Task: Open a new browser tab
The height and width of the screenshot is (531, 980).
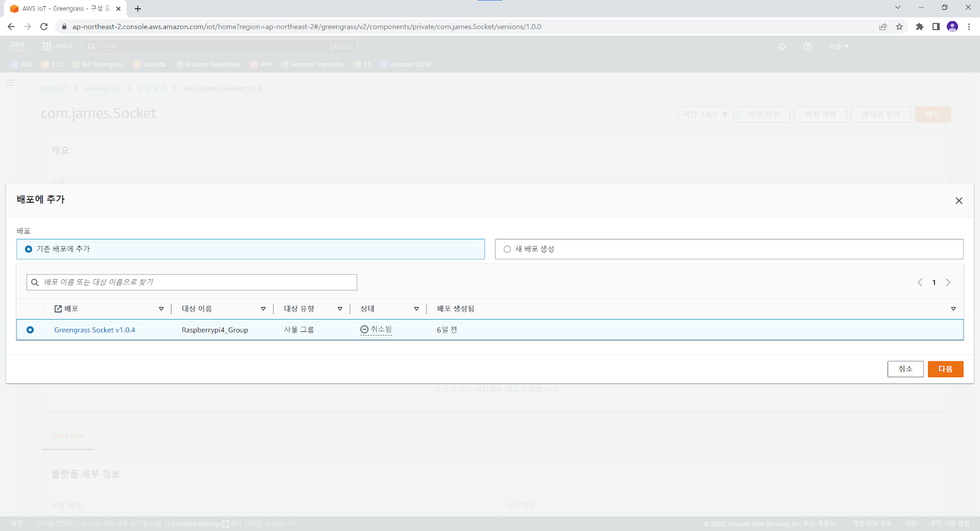Action: point(138,9)
